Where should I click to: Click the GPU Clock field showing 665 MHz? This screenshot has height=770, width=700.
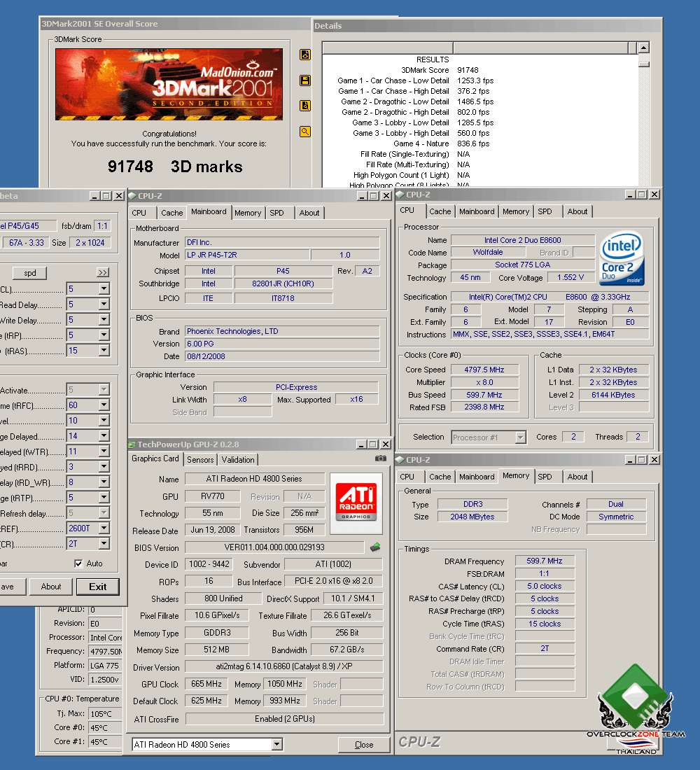tap(206, 684)
